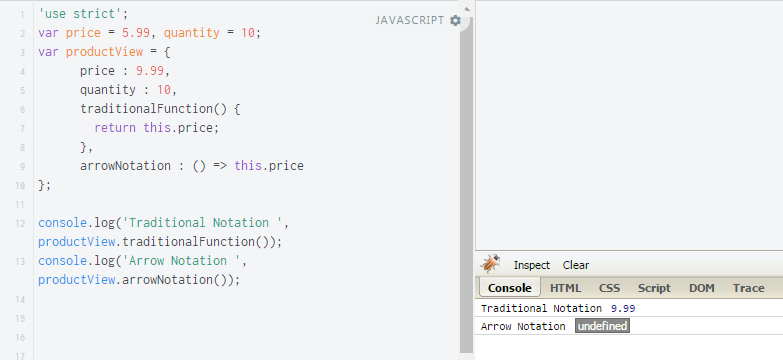
Task: Click the Inspect button
Action: click(531, 265)
